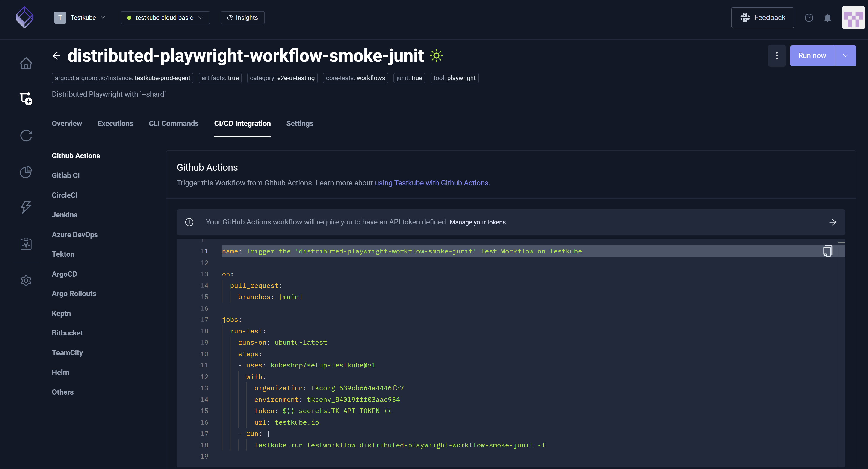Open the three-dot workflow options menu
The height and width of the screenshot is (469, 868).
[x=777, y=56]
